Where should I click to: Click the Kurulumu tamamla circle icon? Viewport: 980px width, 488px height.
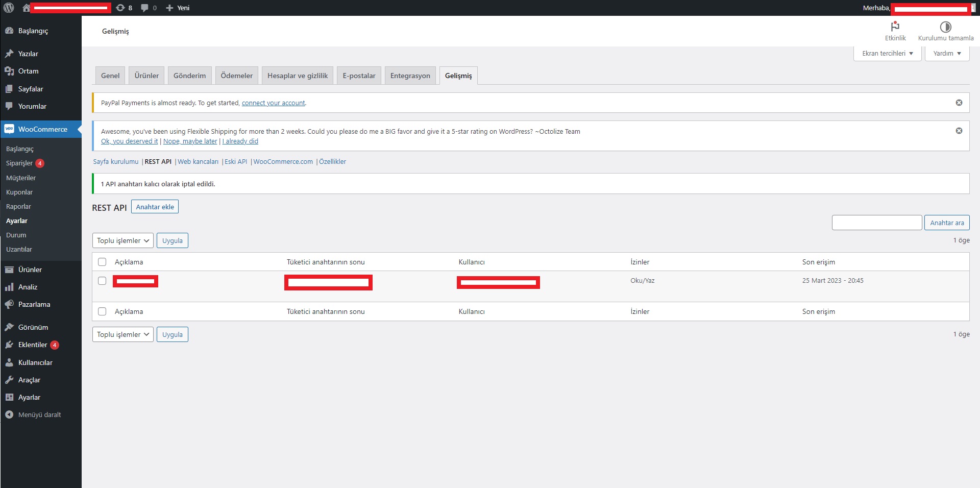click(945, 27)
